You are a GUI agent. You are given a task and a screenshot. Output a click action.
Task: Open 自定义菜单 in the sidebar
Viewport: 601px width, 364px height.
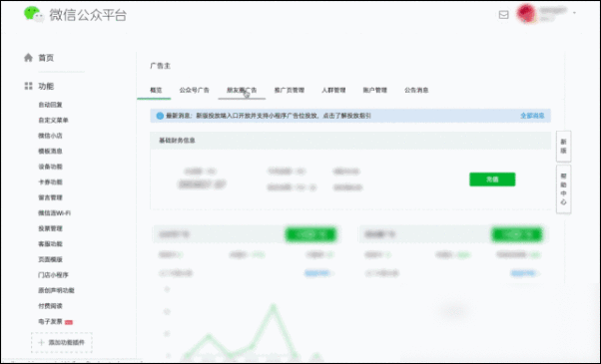tap(53, 121)
